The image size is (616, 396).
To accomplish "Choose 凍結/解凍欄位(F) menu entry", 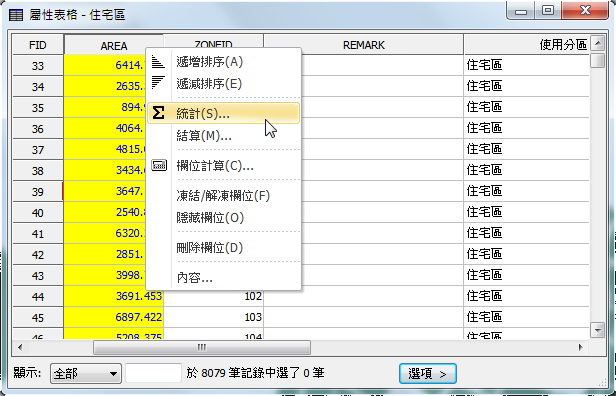I will point(224,196).
